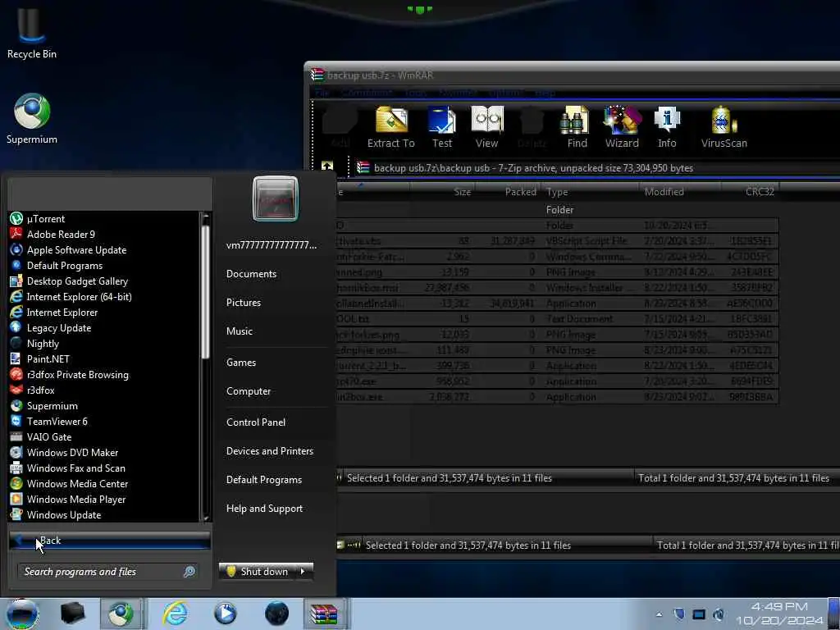This screenshot has height=630, width=840.
Task: Switch to WinRAR taskbar button
Action: pyautogui.click(x=325, y=614)
